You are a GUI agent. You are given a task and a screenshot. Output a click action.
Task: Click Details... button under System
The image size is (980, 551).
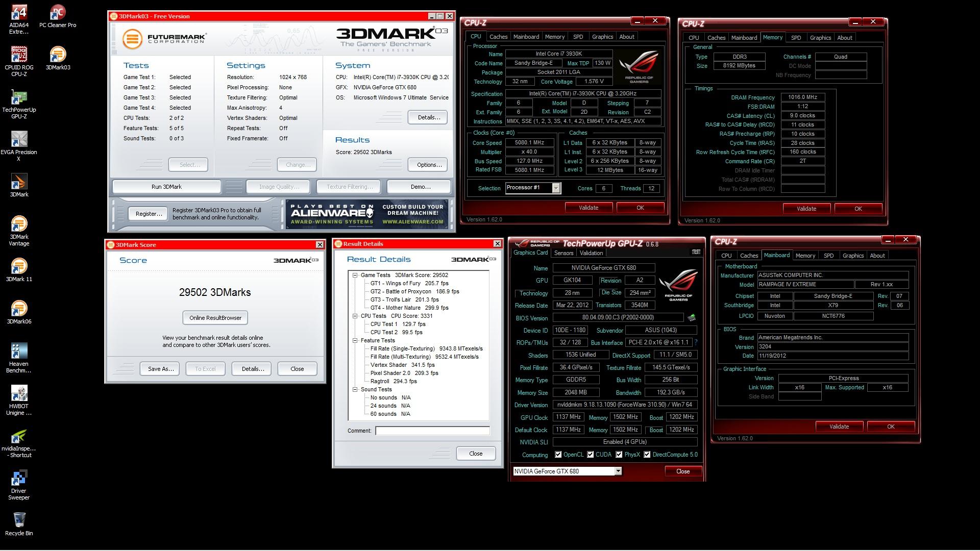[x=428, y=117]
